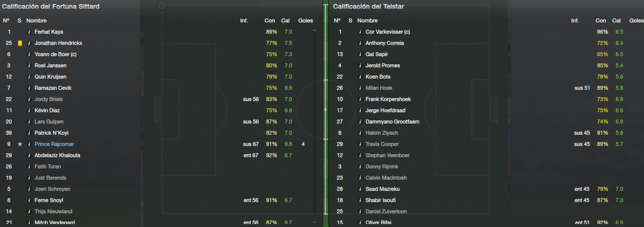Click info icon beside Ramazan Cevik
The image size is (644, 227).
29,88
